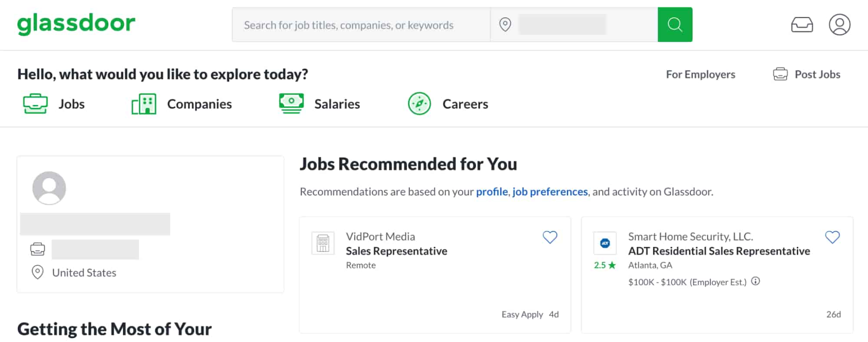
Task: Open the inbox tray icon
Action: pyautogui.click(x=802, y=25)
